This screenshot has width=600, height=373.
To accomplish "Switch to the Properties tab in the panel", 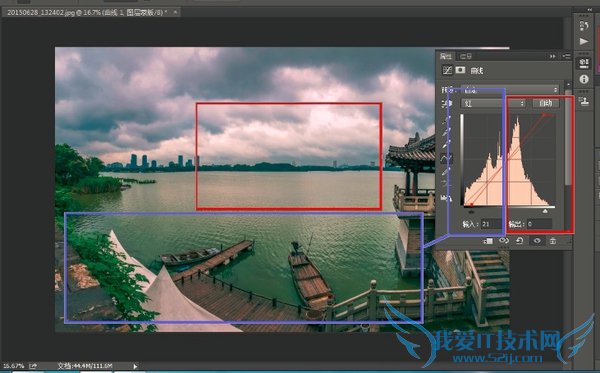I will (446, 56).
